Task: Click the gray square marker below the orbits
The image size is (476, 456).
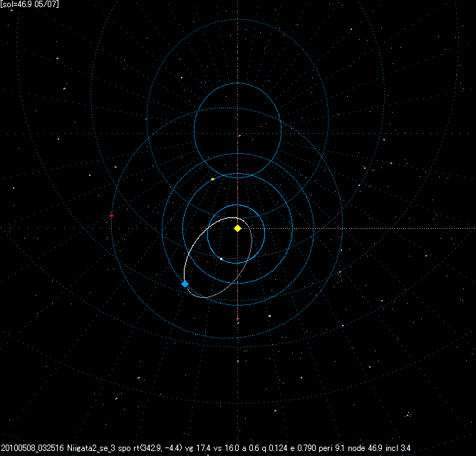Action: click(x=269, y=316)
